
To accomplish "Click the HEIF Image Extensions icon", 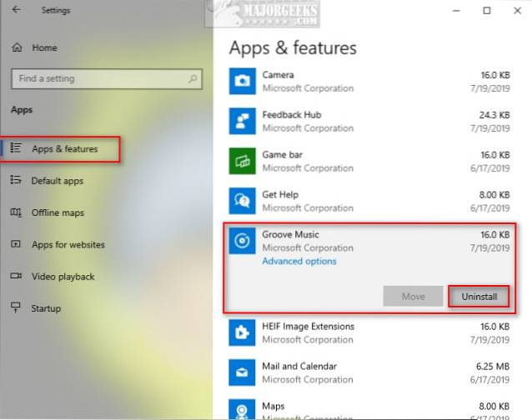I will click(x=243, y=333).
